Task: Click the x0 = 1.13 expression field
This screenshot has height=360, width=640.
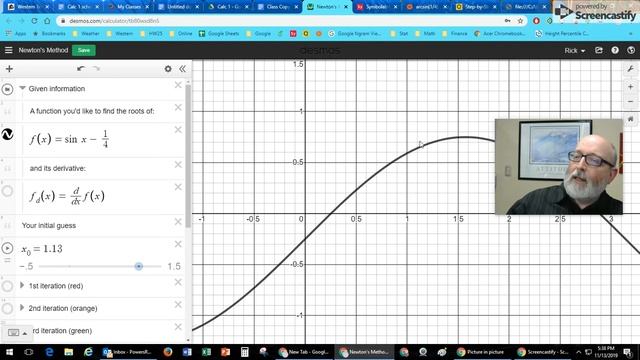Action: pos(42,249)
